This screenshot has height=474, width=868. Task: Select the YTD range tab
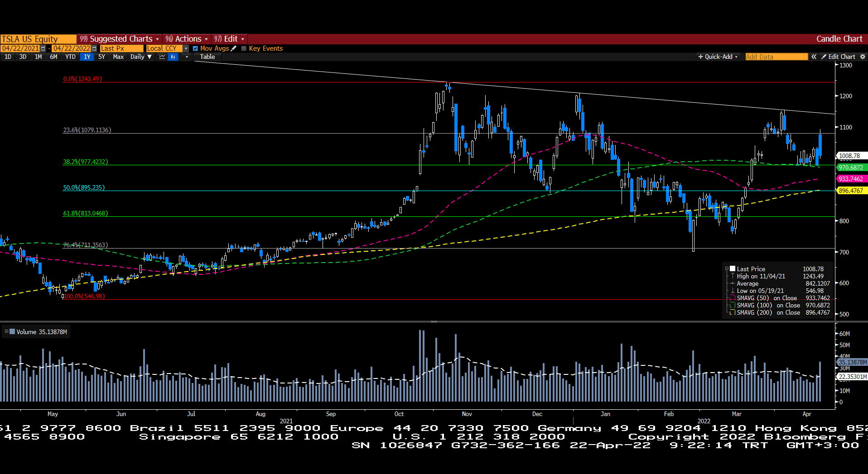pos(70,57)
